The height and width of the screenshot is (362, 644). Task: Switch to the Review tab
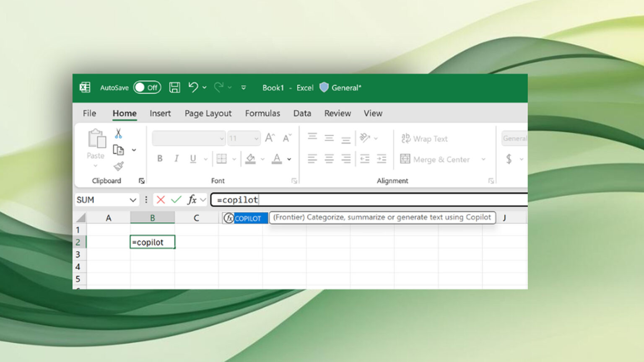click(338, 113)
